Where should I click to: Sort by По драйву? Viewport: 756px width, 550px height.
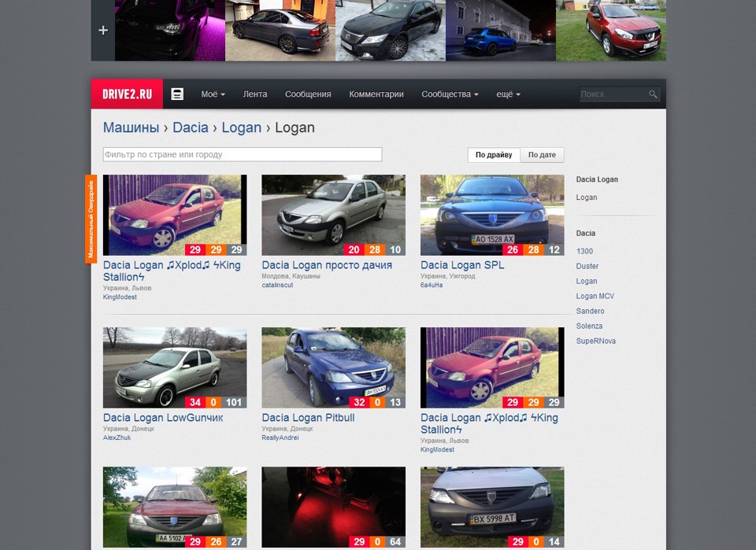click(x=494, y=154)
